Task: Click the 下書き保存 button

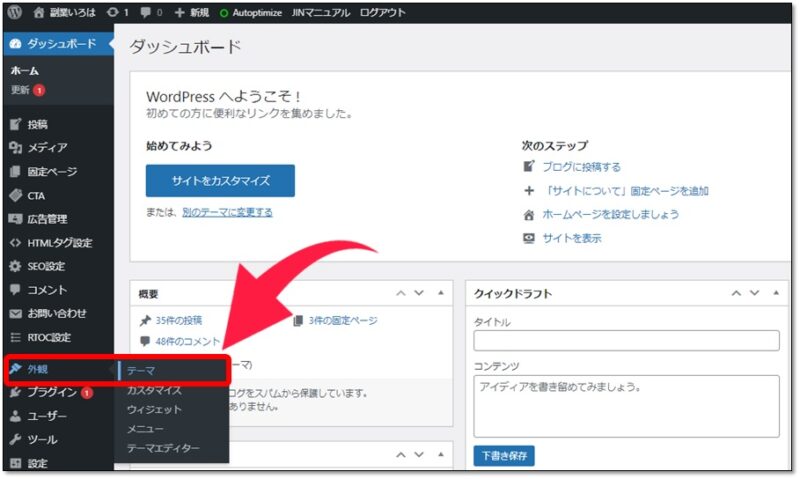Action: [x=504, y=456]
